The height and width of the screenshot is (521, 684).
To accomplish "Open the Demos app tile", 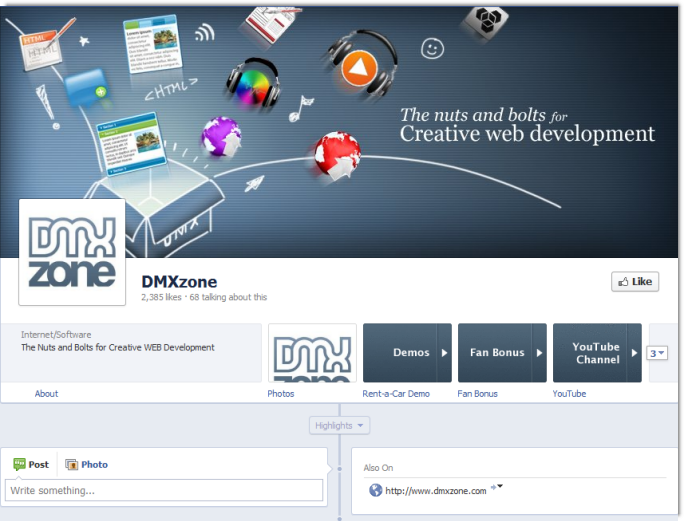I will [407, 353].
